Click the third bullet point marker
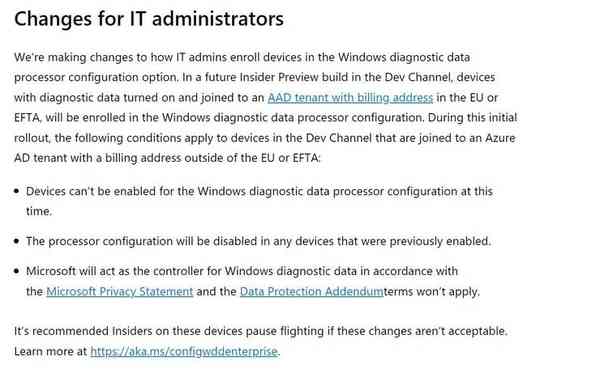 click(16, 271)
